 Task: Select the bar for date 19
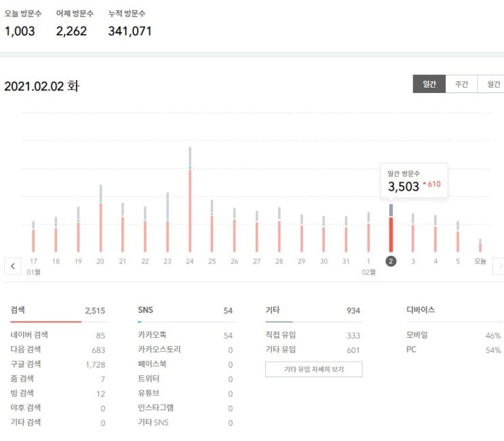[x=78, y=229]
